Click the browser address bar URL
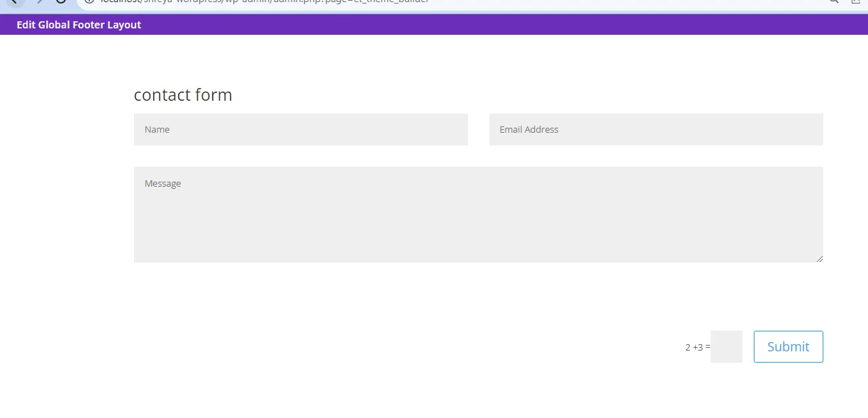Viewport: 868px width, 418px height. pyautogui.click(x=284, y=2)
